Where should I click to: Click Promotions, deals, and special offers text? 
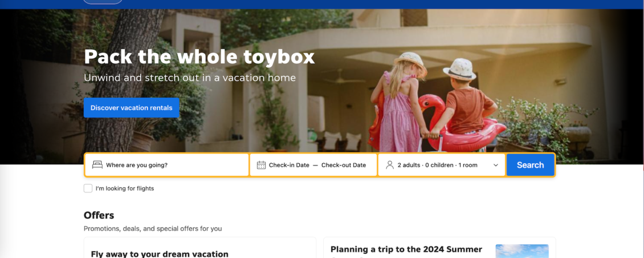pyautogui.click(x=153, y=228)
